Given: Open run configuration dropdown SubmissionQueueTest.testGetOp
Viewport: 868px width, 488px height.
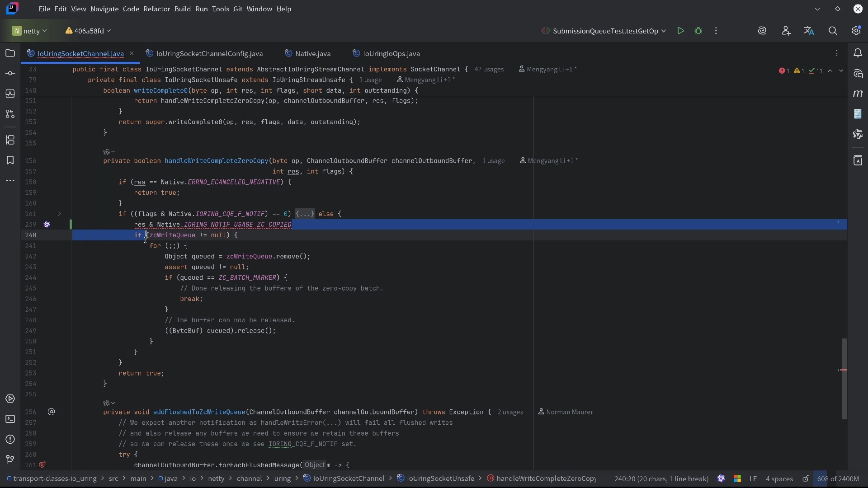Looking at the screenshot, I should click(x=604, y=31).
